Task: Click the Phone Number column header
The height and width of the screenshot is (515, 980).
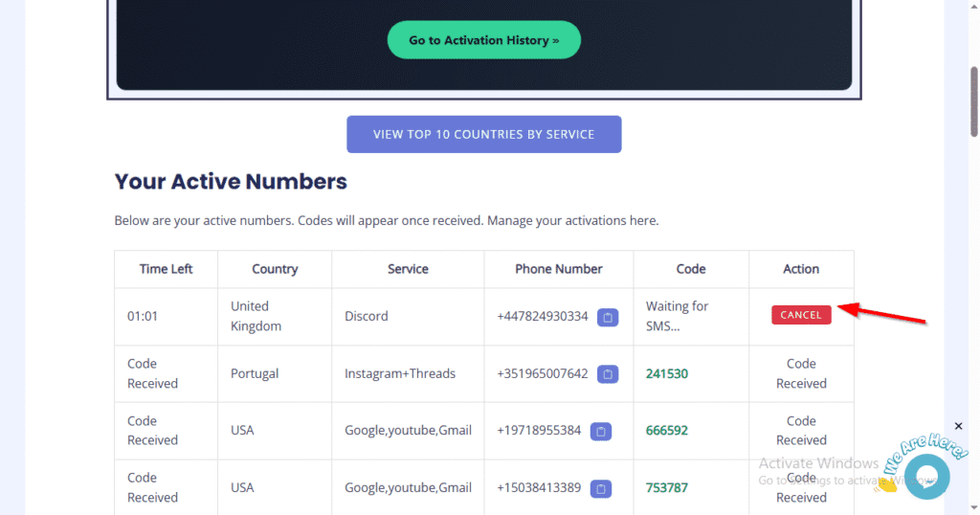Action: click(x=559, y=269)
